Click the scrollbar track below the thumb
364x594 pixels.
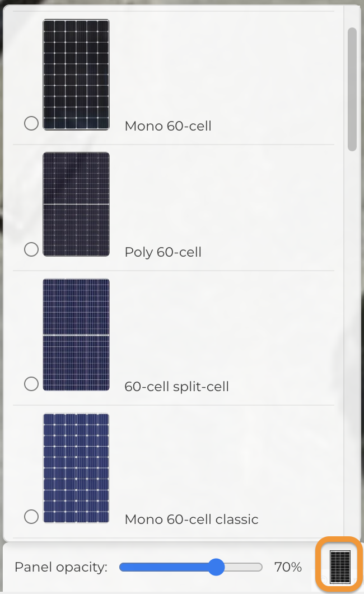(x=352, y=336)
